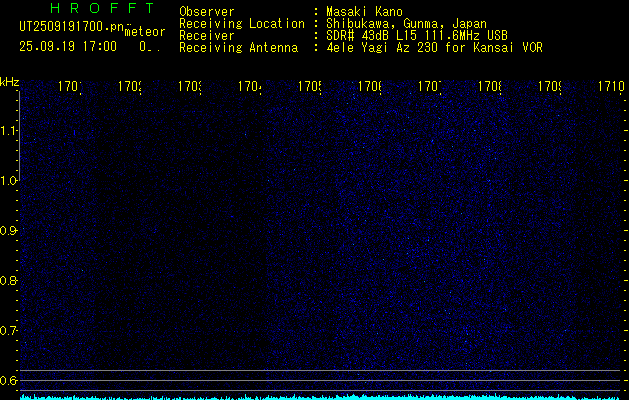
Task: Click the 1.0 kHz frequency label
Action: coord(8,181)
